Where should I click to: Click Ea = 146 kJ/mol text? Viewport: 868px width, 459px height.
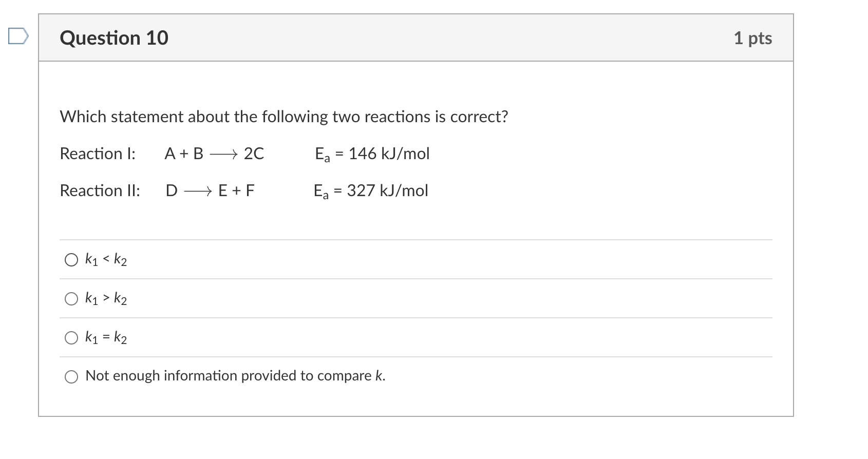click(x=371, y=153)
